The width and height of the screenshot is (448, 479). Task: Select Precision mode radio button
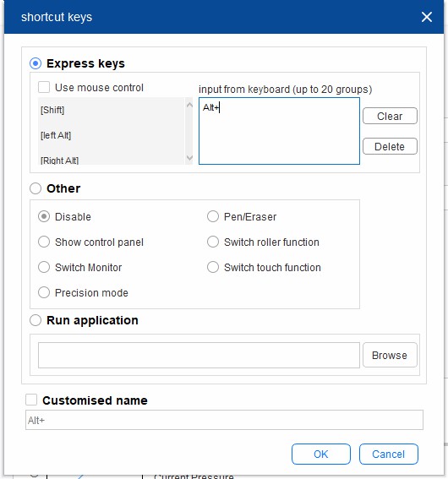click(x=44, y=292)
